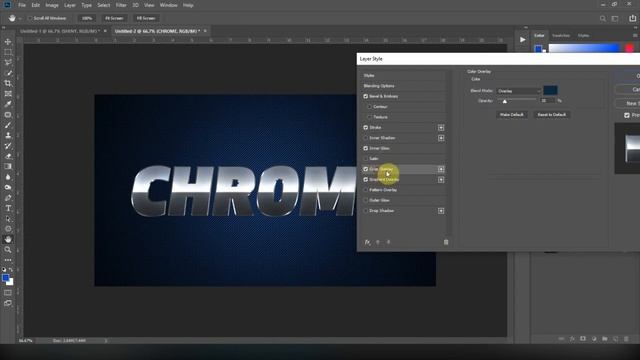Select the Frame tool

[8, 94]
